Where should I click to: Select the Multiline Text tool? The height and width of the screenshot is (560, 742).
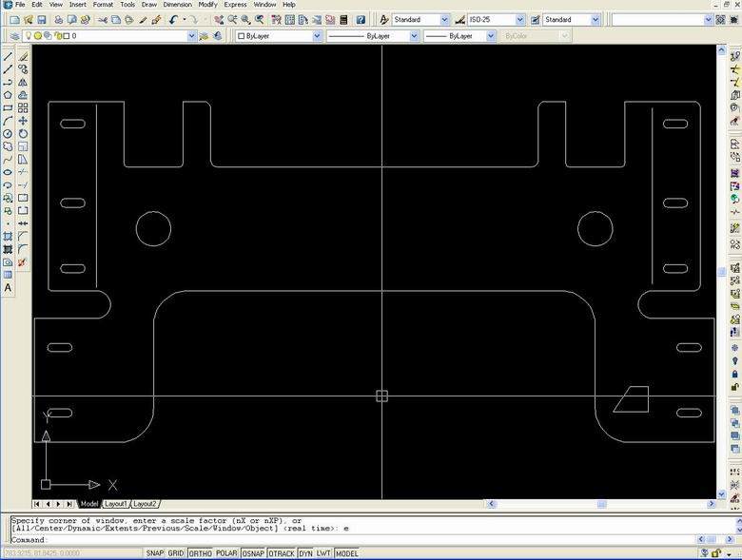[x=9, y=287]
